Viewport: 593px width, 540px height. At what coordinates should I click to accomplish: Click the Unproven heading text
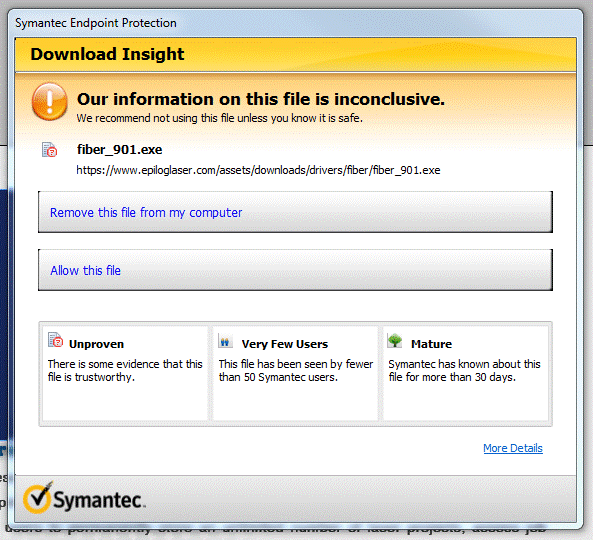[96, 344]
